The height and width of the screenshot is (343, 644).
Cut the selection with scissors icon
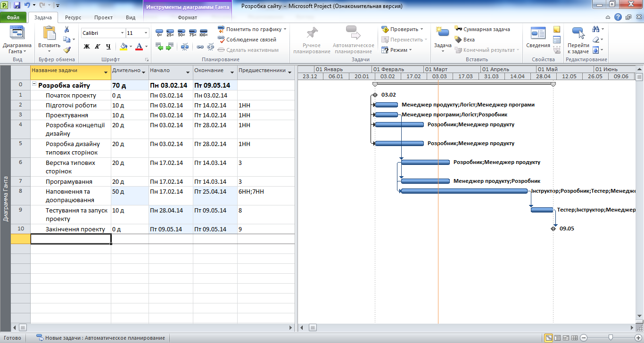pyautogui.click(x=67, y=30)
